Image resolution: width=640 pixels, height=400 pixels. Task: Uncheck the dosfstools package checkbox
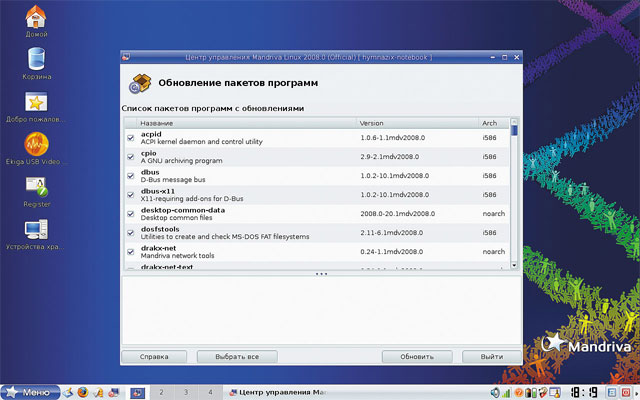(x=131, y=233)
